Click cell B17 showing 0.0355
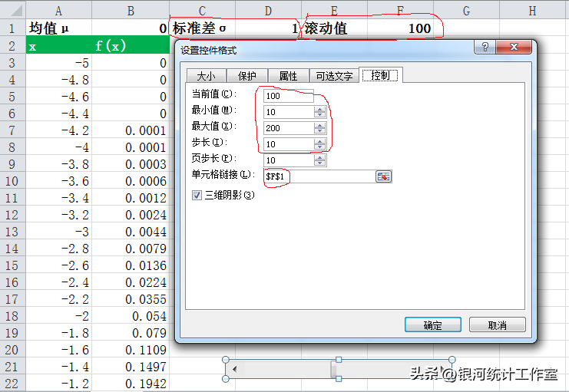 tap(131, 299)
